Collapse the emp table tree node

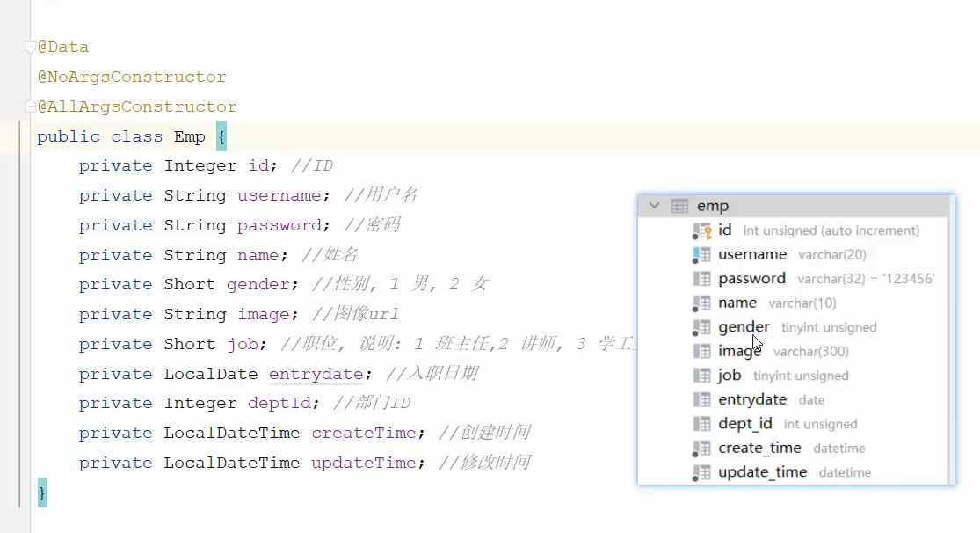[654, 206]
